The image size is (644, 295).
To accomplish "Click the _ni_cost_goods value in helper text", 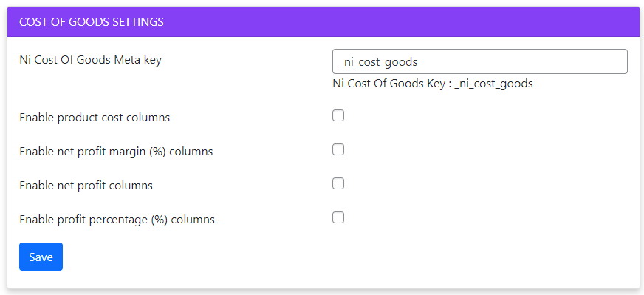I will pos(493,84).
